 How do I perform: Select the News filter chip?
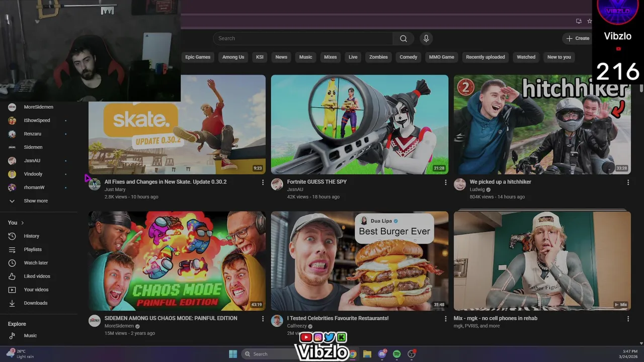coord(281,57)
